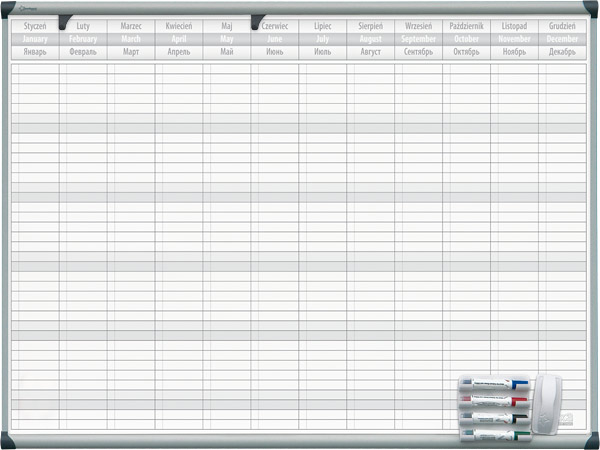Click the "January" label
Viewport: 600px width, 450px height.
point(35,39)
